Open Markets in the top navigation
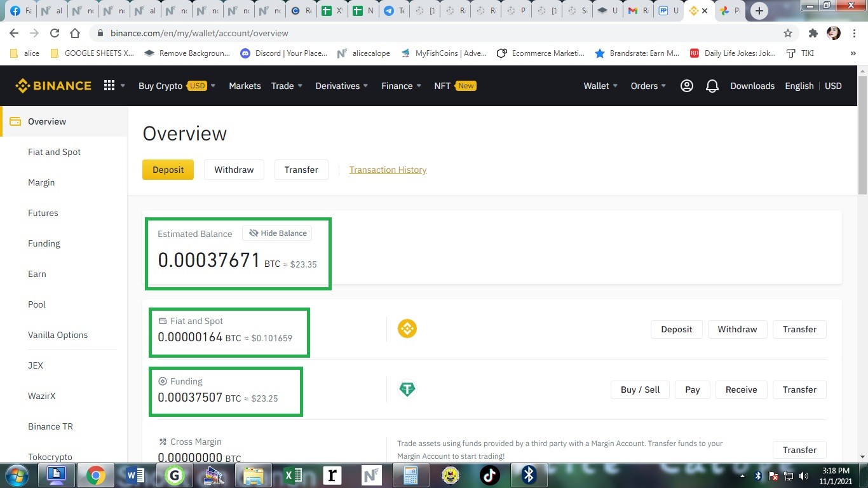The height and width of the screenshot is (488, 868). coord(245,86)
